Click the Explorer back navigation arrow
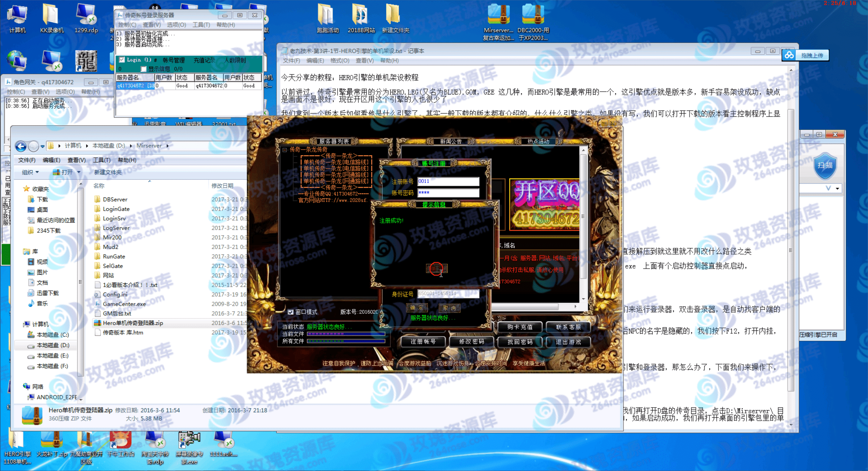The height and width of the screenshot is (471, 868). point(21,146)
